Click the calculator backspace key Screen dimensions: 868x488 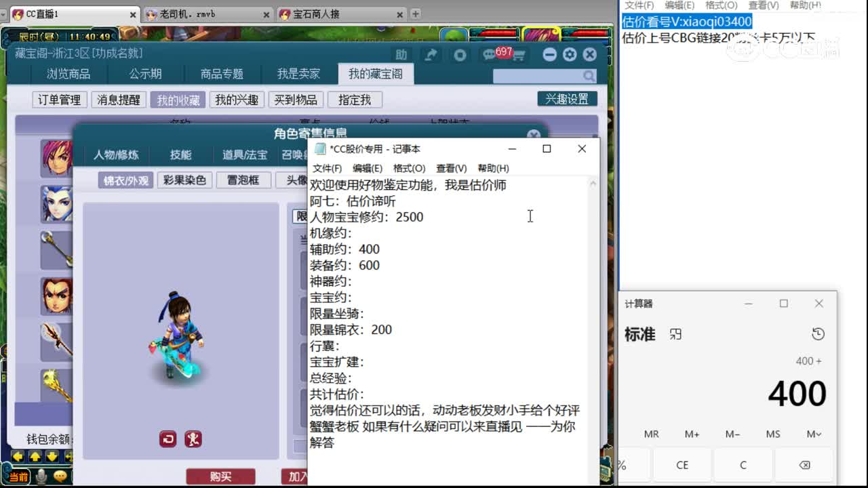click(x=804, y=465)
